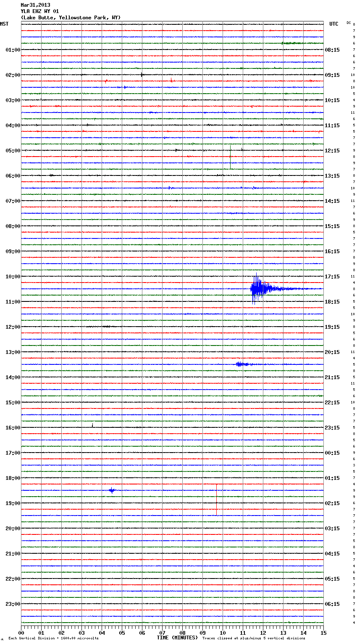Select the tall green spike near 05:00 MST
This screenshot has height=644, width=357.
click(x=230, y=157)
